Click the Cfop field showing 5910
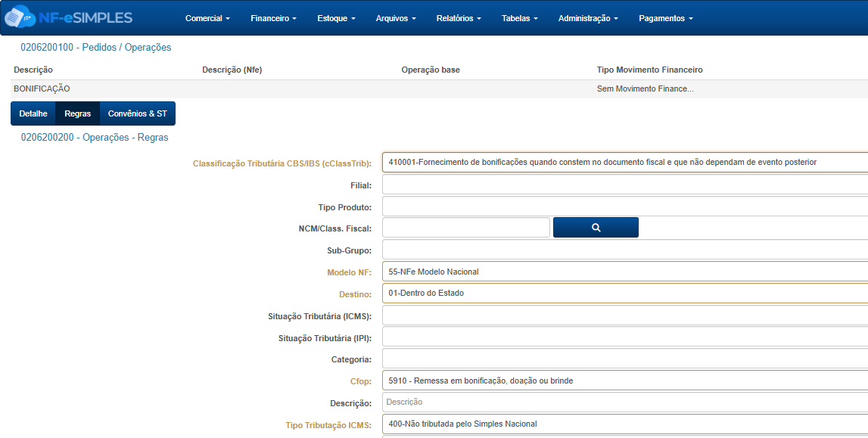Viewport: 868px width, 438px height. 624,381
